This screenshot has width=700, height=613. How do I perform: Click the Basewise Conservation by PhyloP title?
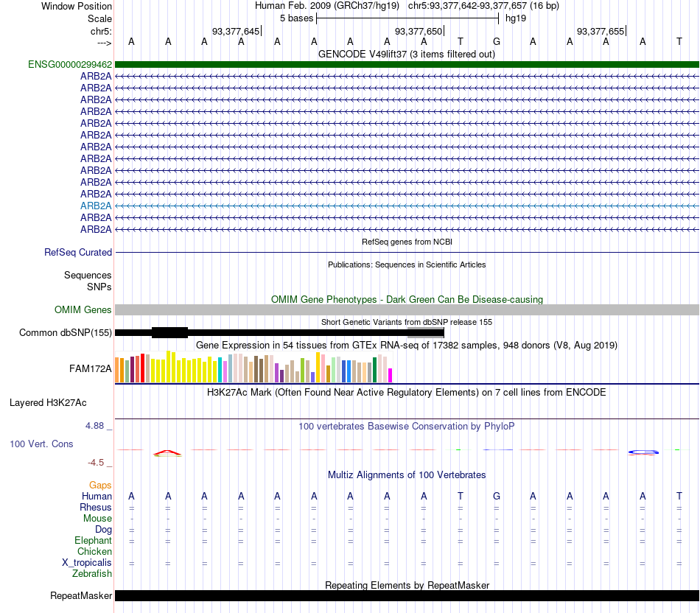[x=407, y=427]
